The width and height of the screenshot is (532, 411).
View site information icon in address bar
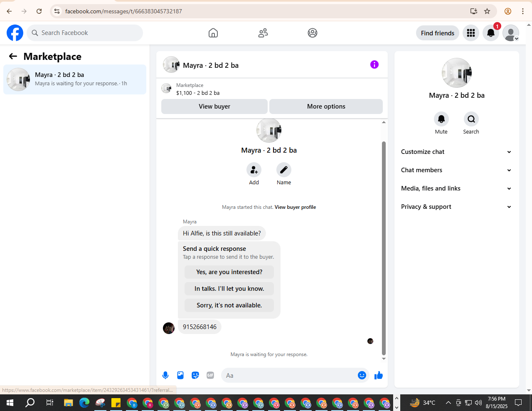click(57, 11)
